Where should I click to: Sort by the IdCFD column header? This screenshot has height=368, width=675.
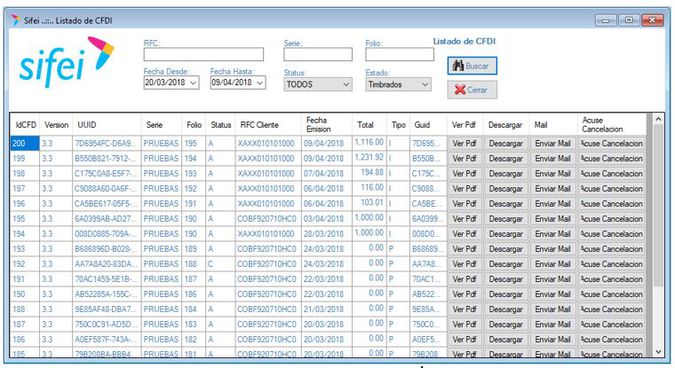25,125
